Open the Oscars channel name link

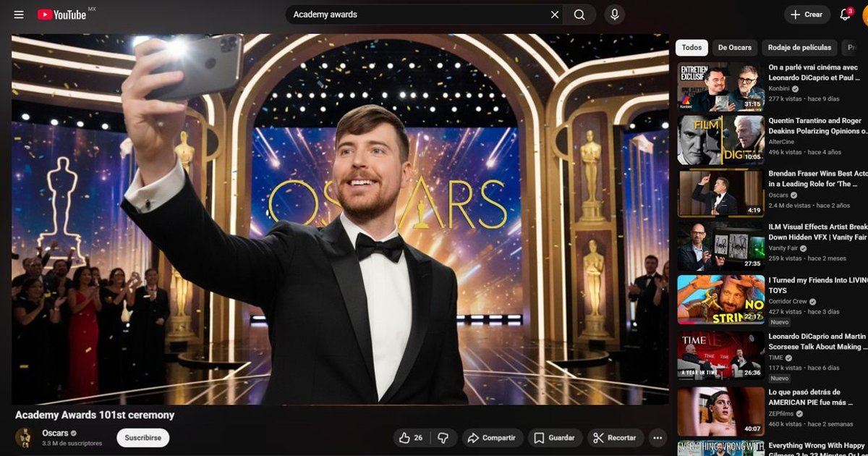(x=54, y=433)
